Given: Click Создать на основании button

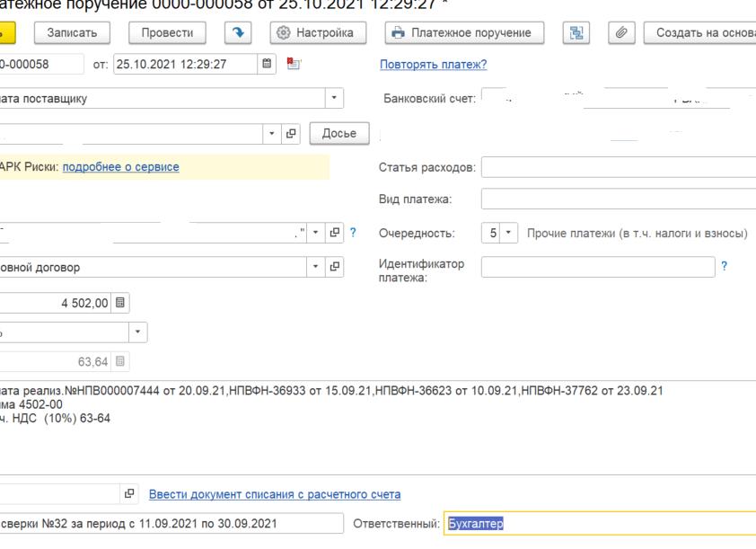Looking at the screenshot, I should [x=700, y=33].
